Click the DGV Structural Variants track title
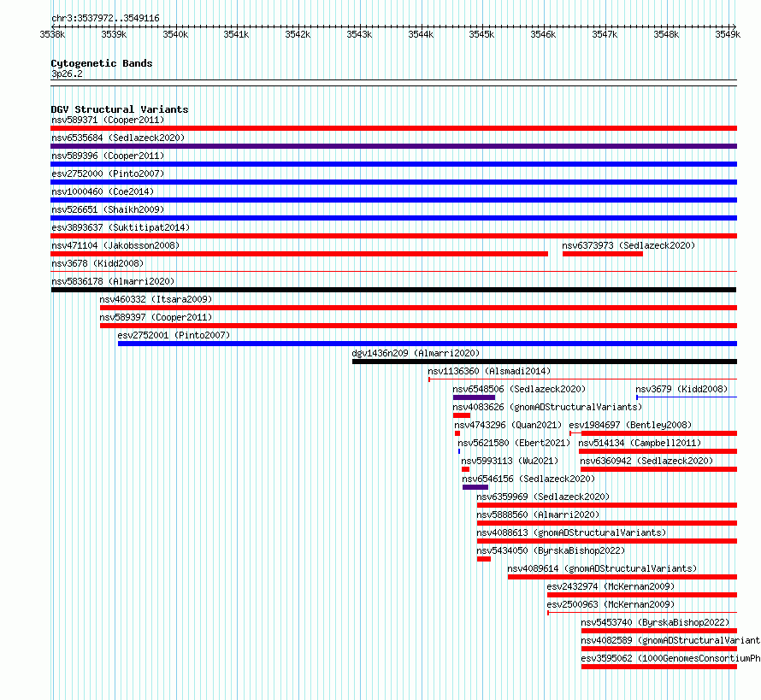Screen dimensions: 761x700 point(120,109)
